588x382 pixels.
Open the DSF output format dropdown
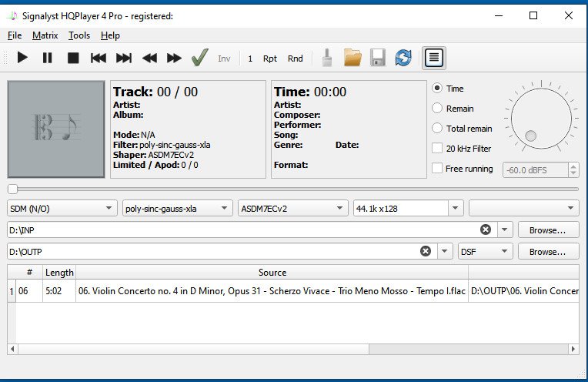coord(485,251)
